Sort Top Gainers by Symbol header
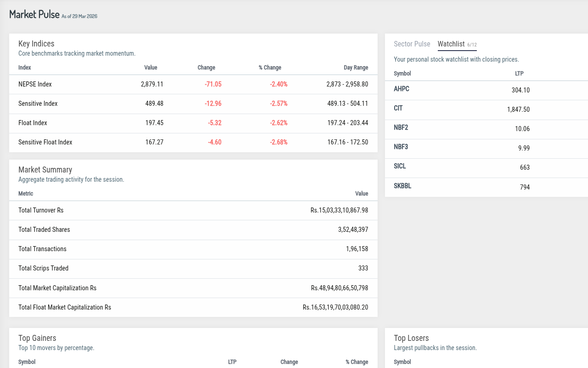Viewport: 588px width, 368px height. pyautogui.click(x=27, y=362)
